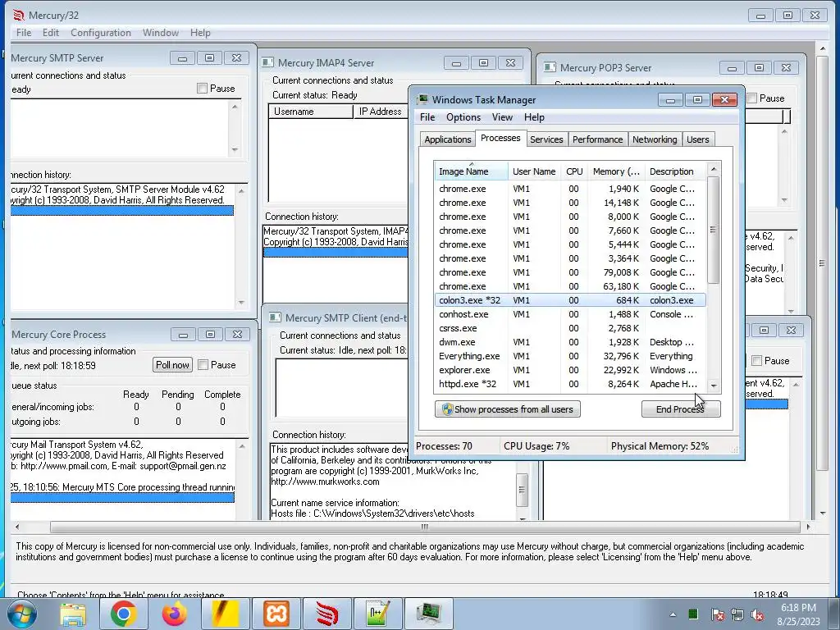Click Task Manager process list scrollbar thumb
840x630 pixels.
click(713, 230)
